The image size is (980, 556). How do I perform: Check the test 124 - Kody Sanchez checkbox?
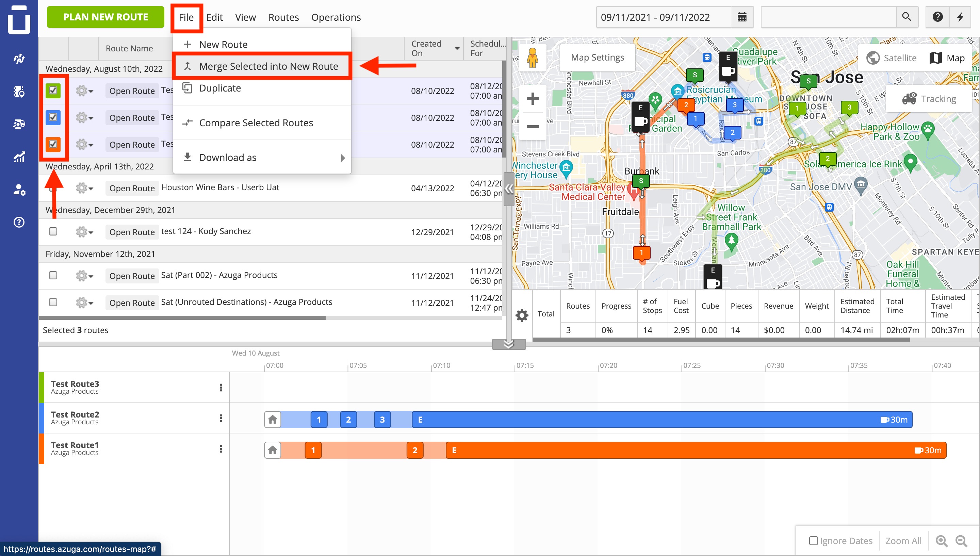53,231
